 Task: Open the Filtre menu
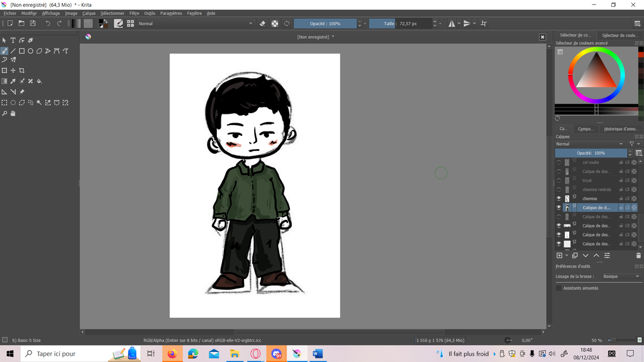click(134, 13)
